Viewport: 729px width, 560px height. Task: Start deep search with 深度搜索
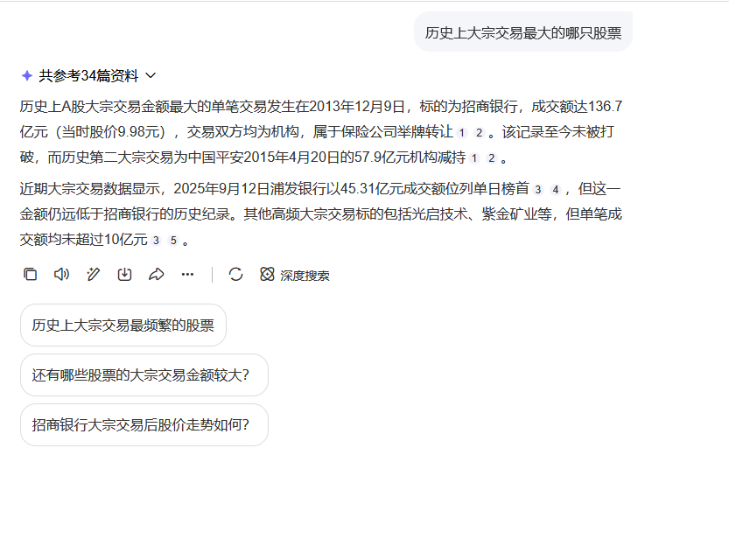pos(295,275)
